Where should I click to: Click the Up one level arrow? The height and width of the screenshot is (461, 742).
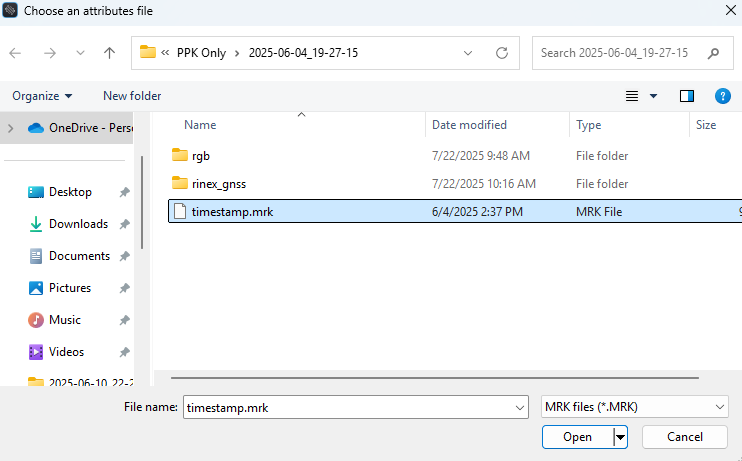(x=109, y=53)
